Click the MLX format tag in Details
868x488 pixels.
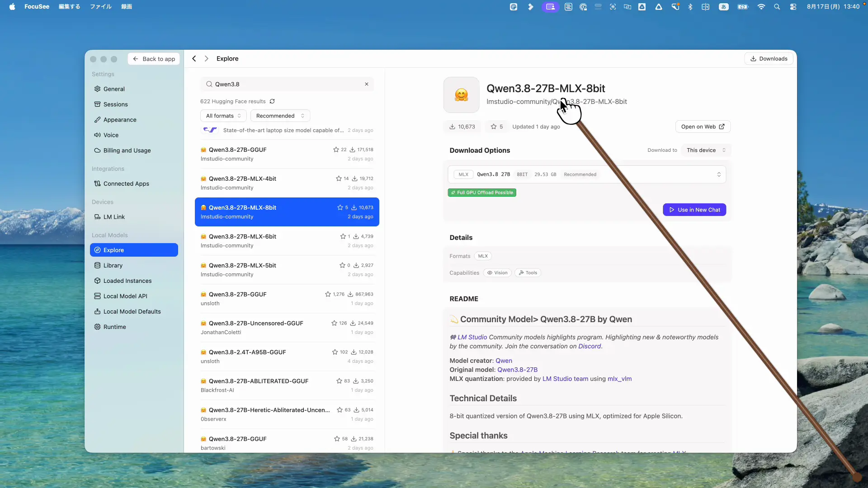click(483, 256)
